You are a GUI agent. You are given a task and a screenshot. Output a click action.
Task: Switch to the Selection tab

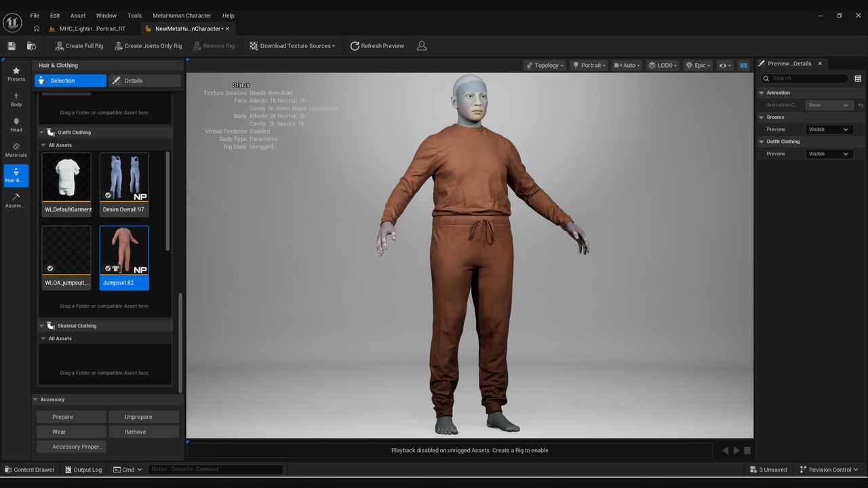(x=71, y=81)
